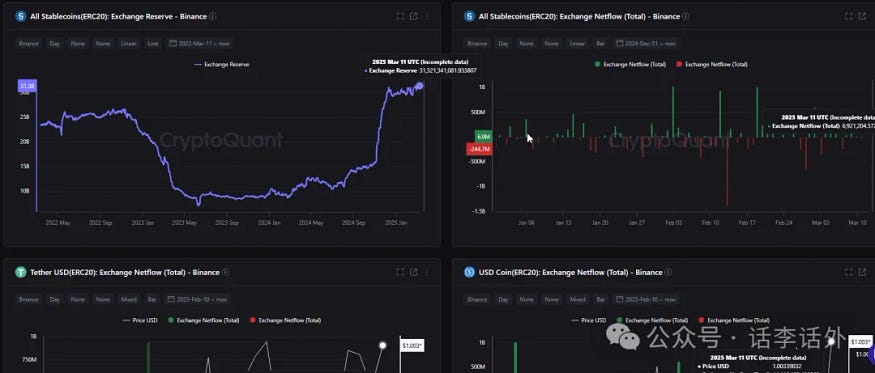The height and width of the screenshot is (373, 875).
Task: Click the All Stablecoins Exchange Reserve coin icon
Action: pos(21,16)
